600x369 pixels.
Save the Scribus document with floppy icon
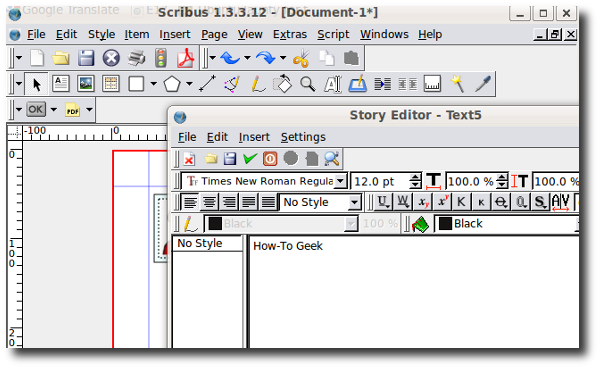[86, 58]
